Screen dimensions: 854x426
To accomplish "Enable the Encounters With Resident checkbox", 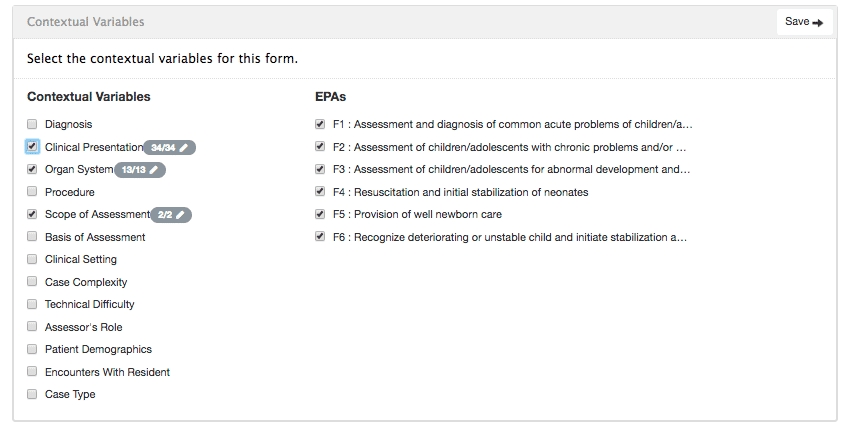I will [x=33, y=372].
